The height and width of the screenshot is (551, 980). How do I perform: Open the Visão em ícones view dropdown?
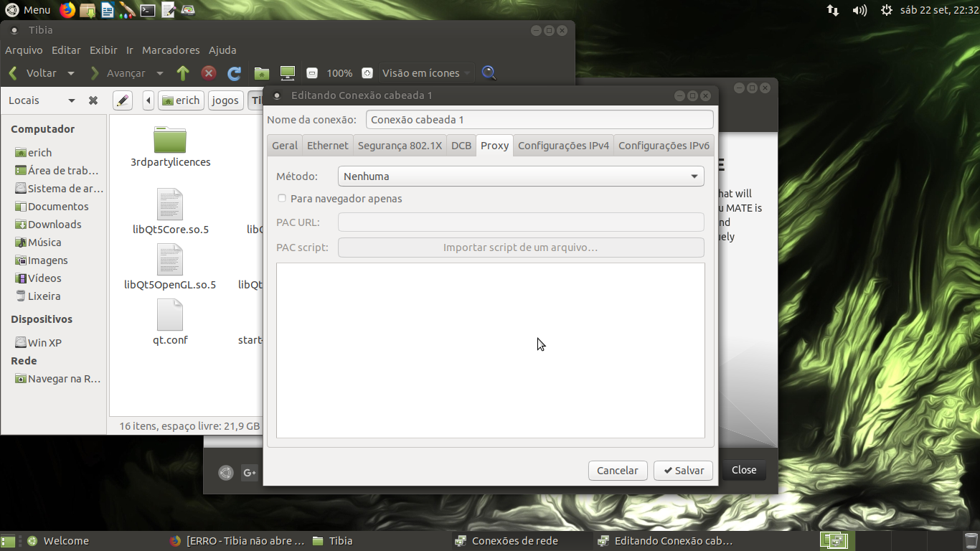coord(426,73)
